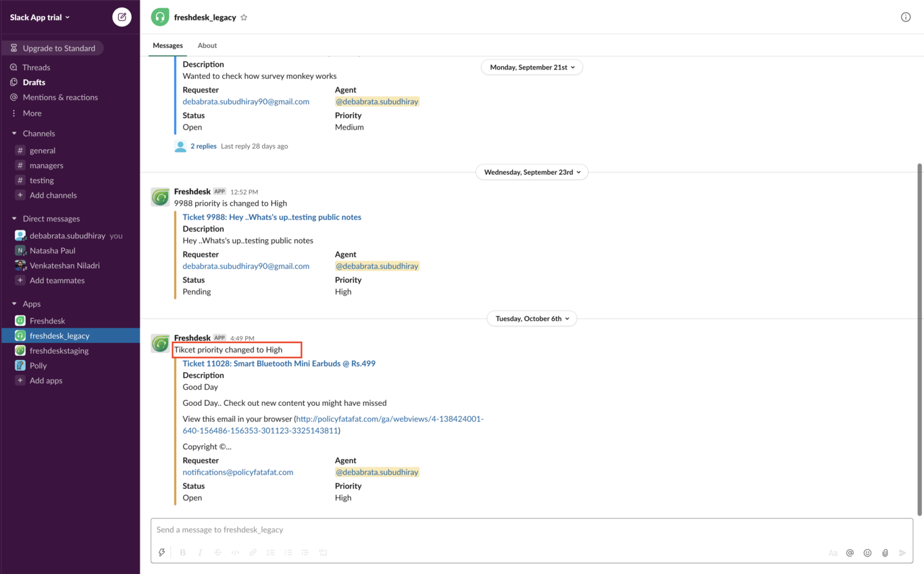924x574 pixels.
Task: Click the Upgrade to Standard button
Action: pyautogui.click(x=53, y=48)
